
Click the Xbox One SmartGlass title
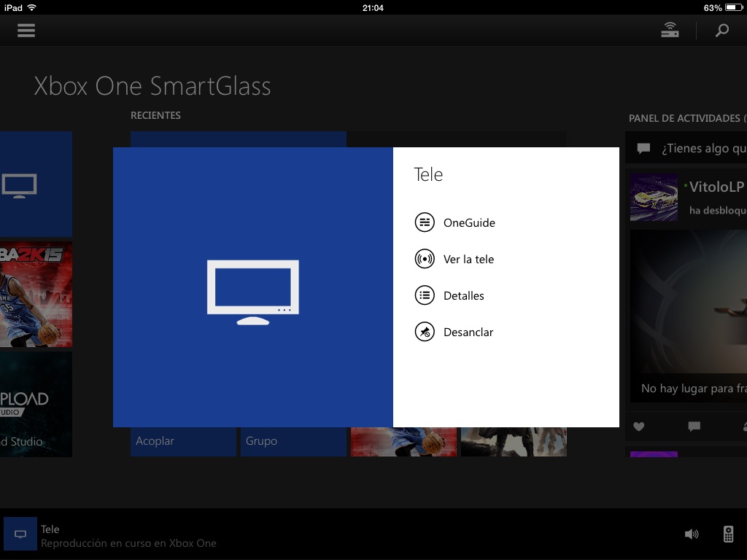pyautogui.click(x=152, y=86)
